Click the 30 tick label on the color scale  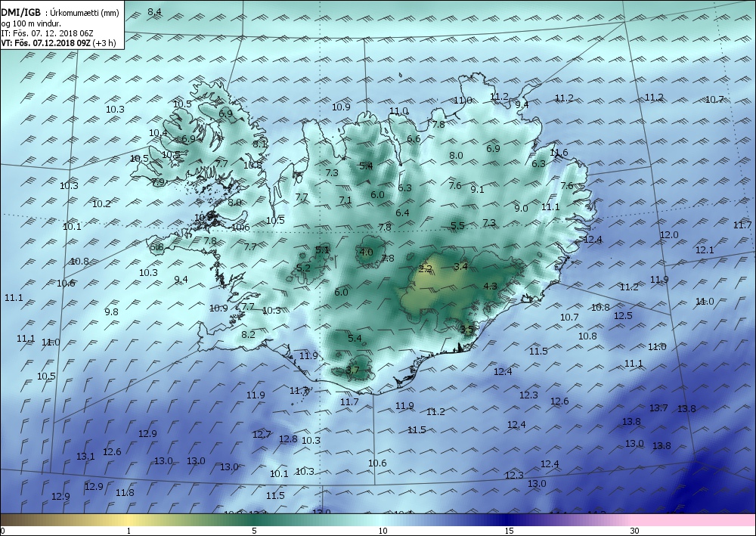click(635, 531)
